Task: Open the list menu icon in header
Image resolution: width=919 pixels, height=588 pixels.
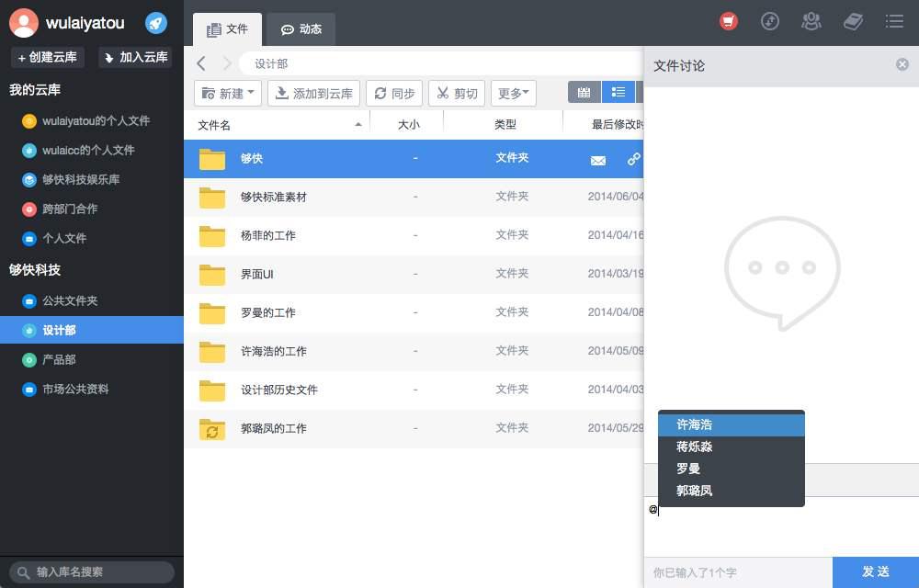Action: tap(894, 22)
